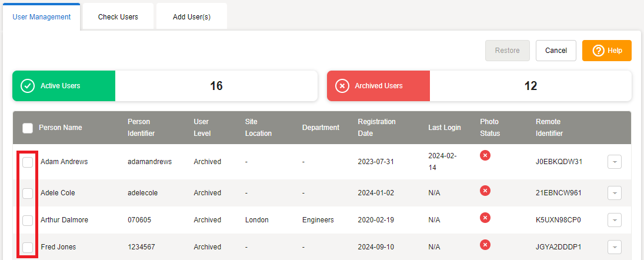The image size is (644, 260).
Task: Sort by the Registration Date column header
Action: coord(376,128)
